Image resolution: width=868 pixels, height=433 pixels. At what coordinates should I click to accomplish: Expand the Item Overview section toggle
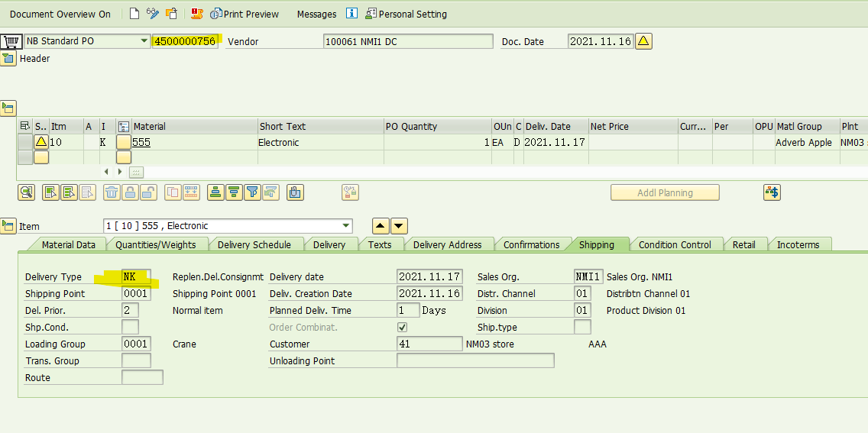(x=8, y=108)
